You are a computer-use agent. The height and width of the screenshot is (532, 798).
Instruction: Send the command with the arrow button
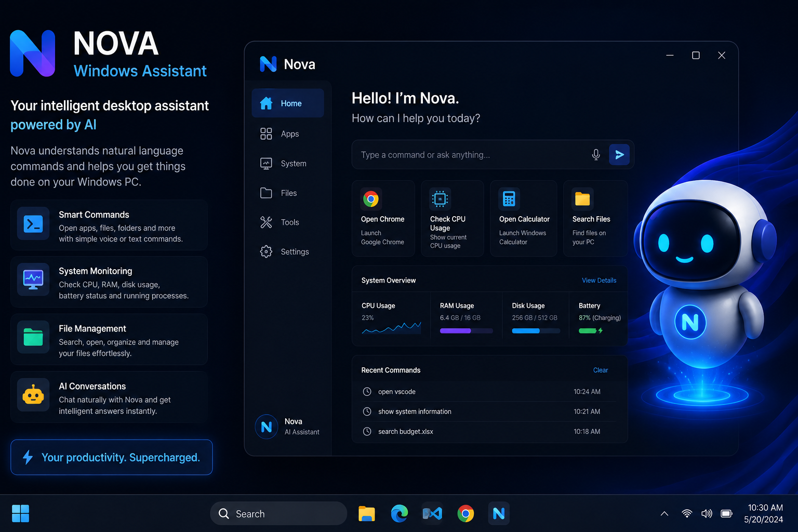click(619, 154)
